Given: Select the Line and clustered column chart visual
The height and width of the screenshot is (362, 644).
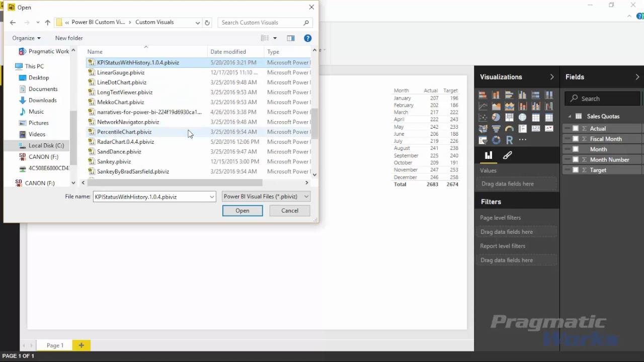Looking at the screenshot, I should click(x=535, y=106).
